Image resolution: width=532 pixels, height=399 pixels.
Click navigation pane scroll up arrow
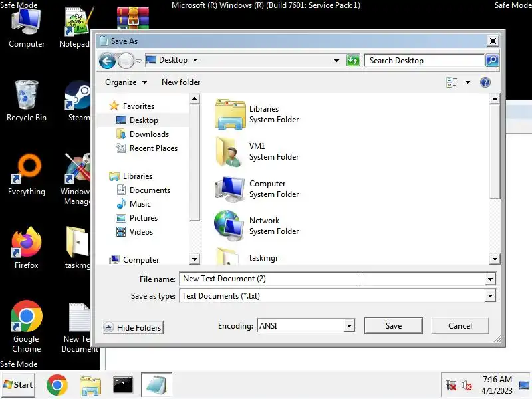[194, 99]
